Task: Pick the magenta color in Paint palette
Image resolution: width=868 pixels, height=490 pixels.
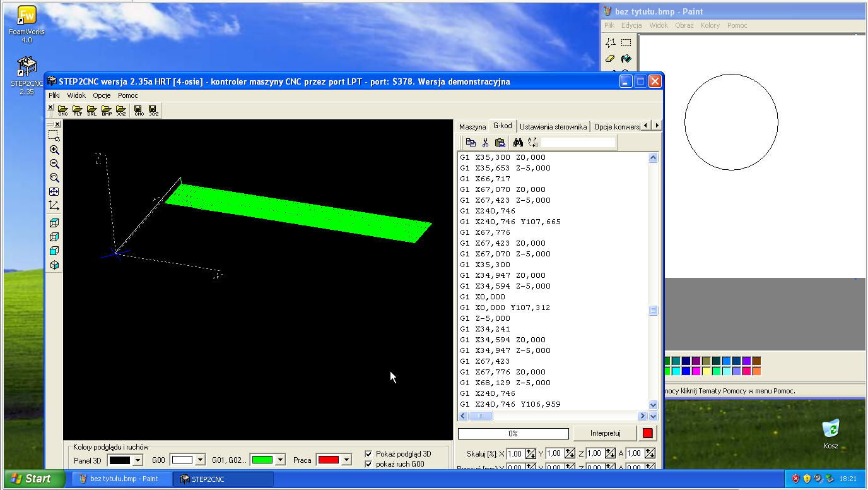Action: (696, 371)
